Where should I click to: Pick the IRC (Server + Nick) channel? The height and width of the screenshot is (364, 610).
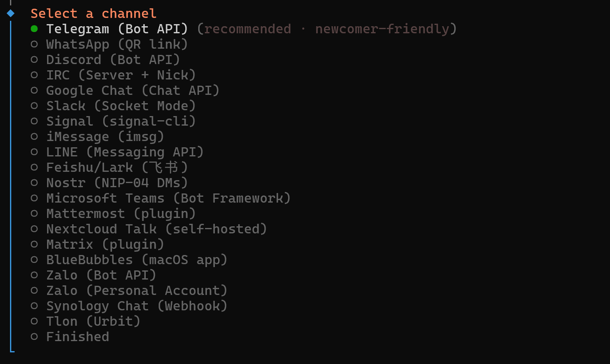[x=34, y=75]
